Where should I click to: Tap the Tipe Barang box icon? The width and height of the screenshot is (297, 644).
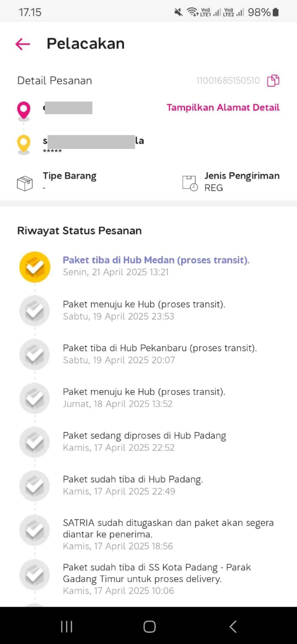click(25, 183)
